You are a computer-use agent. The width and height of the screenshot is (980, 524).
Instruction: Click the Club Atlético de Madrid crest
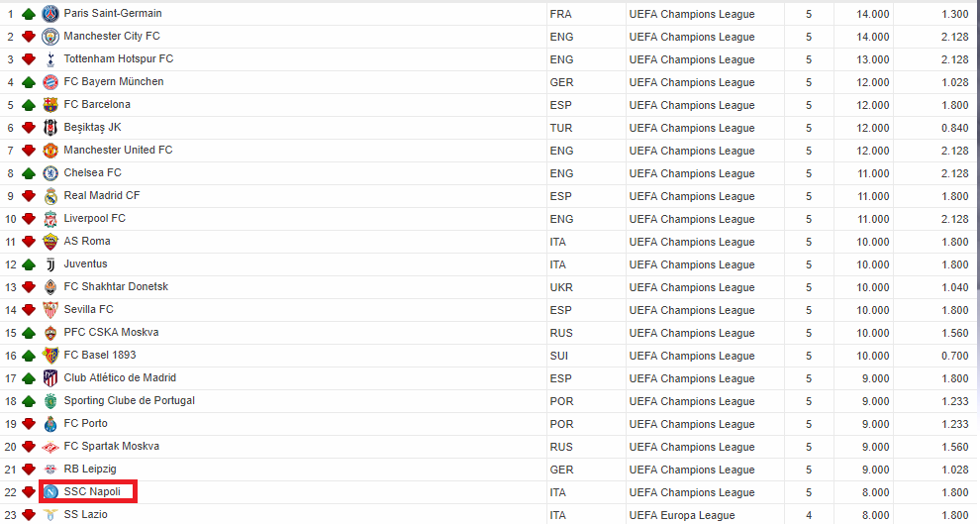click(x=50, y=378)
